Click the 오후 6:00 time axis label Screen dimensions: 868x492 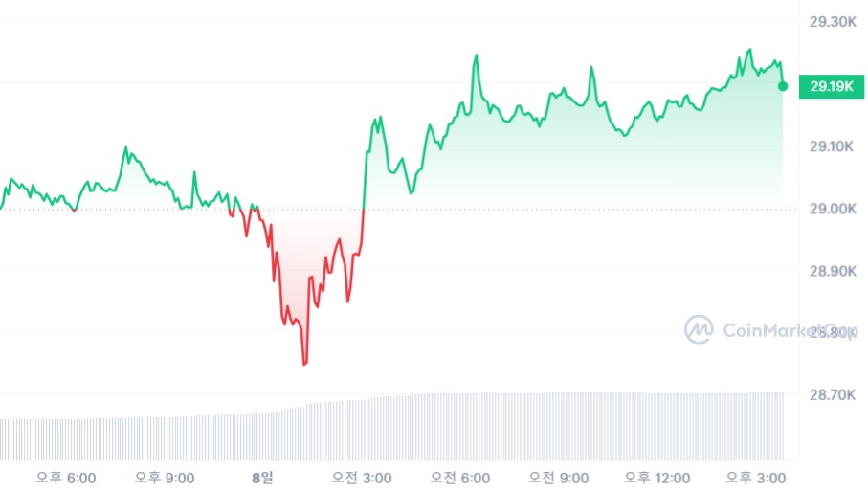[x=65, y=477]
